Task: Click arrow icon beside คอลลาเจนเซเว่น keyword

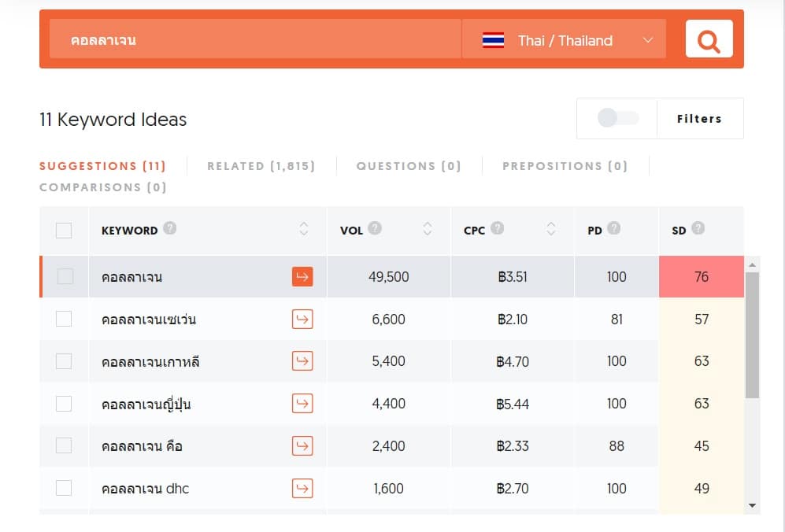Action: 302,319
